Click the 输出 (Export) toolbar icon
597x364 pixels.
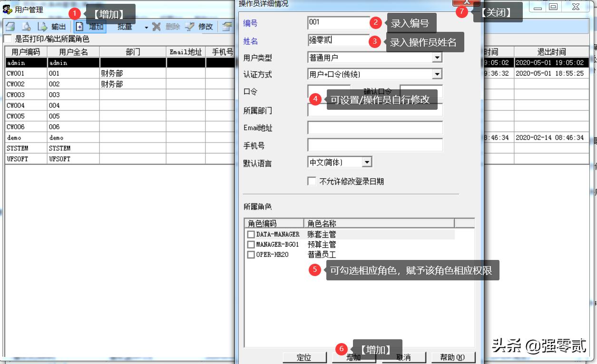pyautogui.click(x=52, y=26)
